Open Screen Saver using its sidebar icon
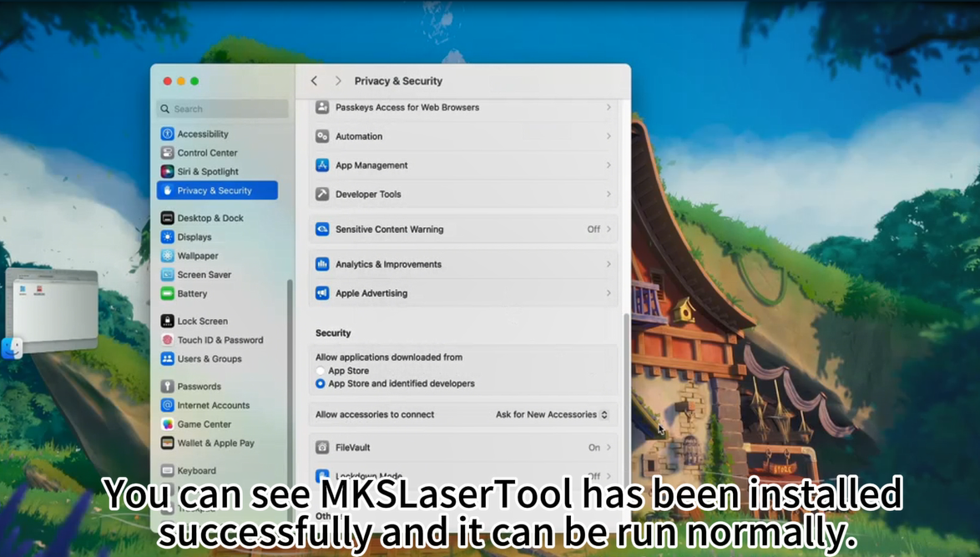The width and height of the screenshot is (980, 557). point(167,275)
